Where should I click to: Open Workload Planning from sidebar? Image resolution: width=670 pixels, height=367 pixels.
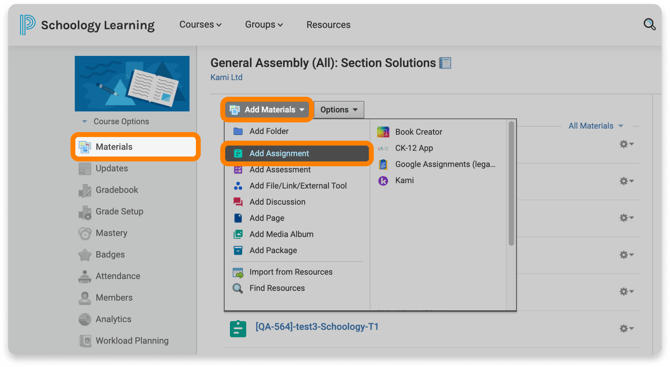(132, 341)
